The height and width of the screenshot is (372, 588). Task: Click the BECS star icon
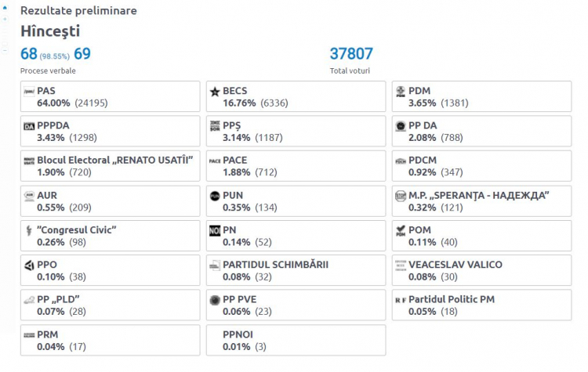point(215,92)
